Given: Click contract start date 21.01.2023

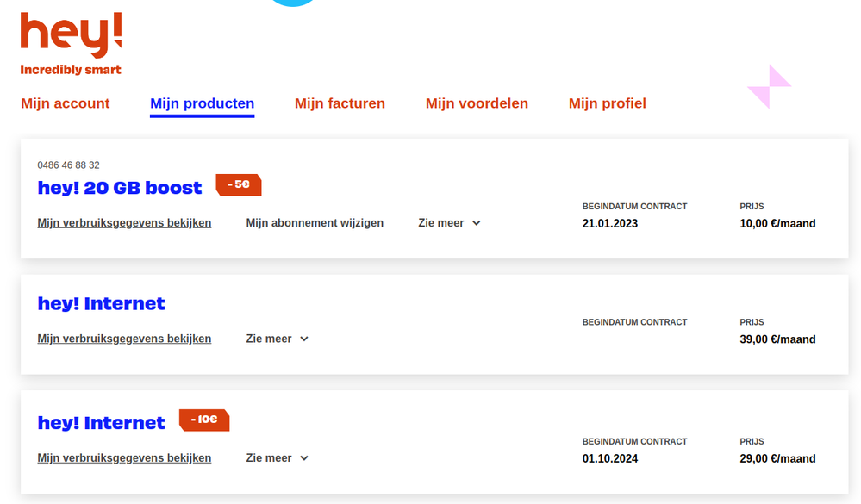Looking at the screenshot, I should pyautogui.click(x=610, y=223).
